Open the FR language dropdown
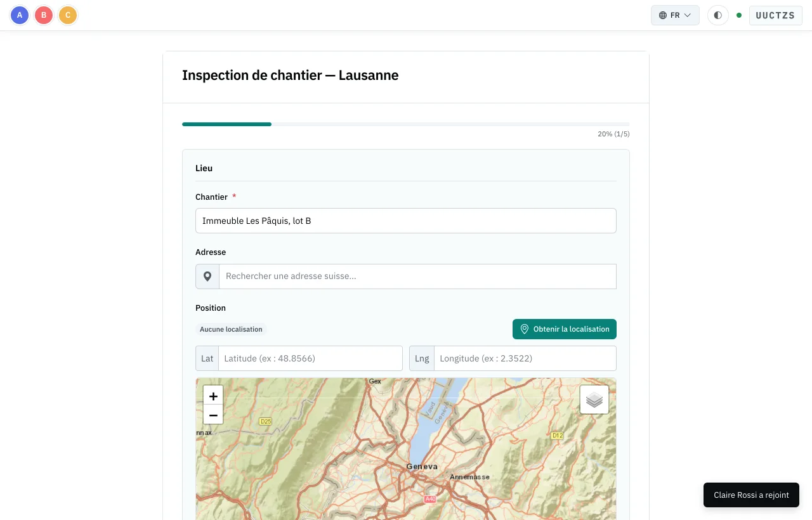812x520 pixels. [675, 15]
